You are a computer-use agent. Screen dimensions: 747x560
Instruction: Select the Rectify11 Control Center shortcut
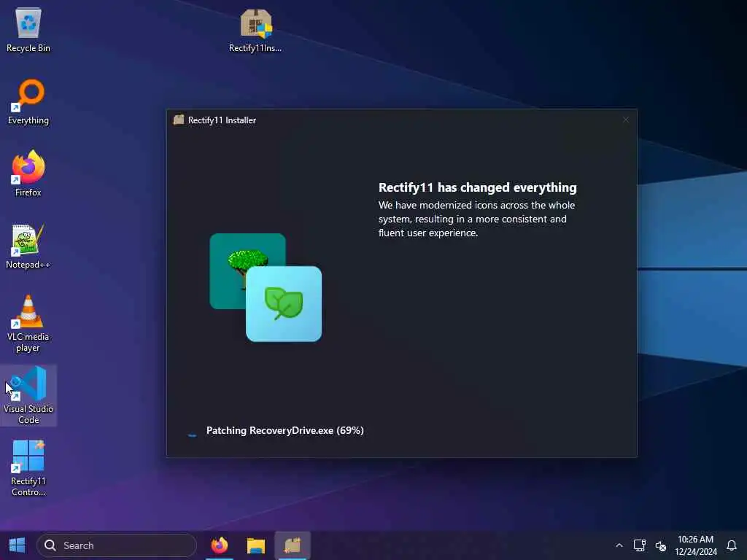(x=28, y=468)
